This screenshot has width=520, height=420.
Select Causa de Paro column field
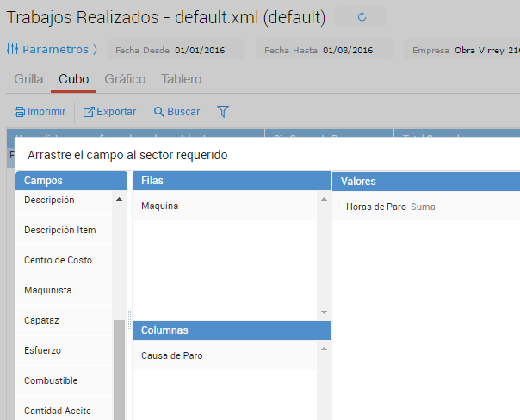point(172,355)
